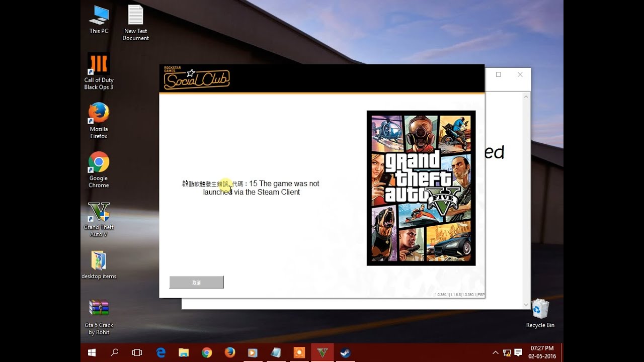Open the orange recorder taskbar icon
The width and height of the screenshot is (644, 362).
coord(299,352)
